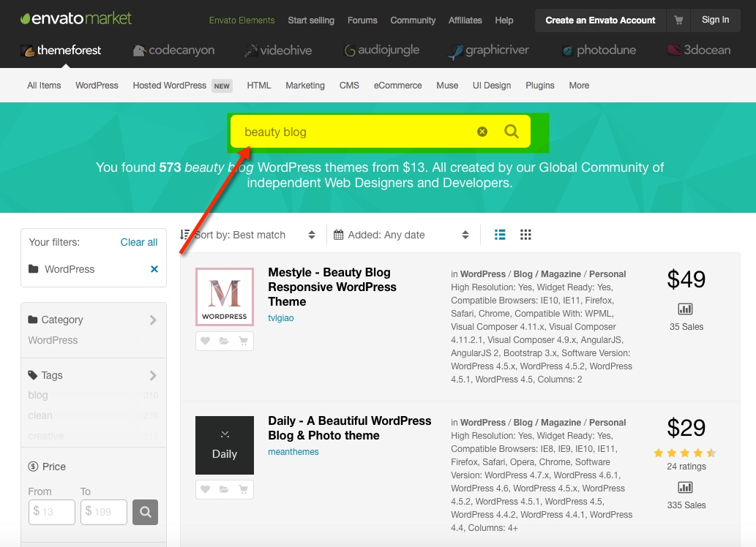Image resolution: width=756 pixels, height=547 pixels.
Task: Filter by the blog tag
Action: [37, 395]
